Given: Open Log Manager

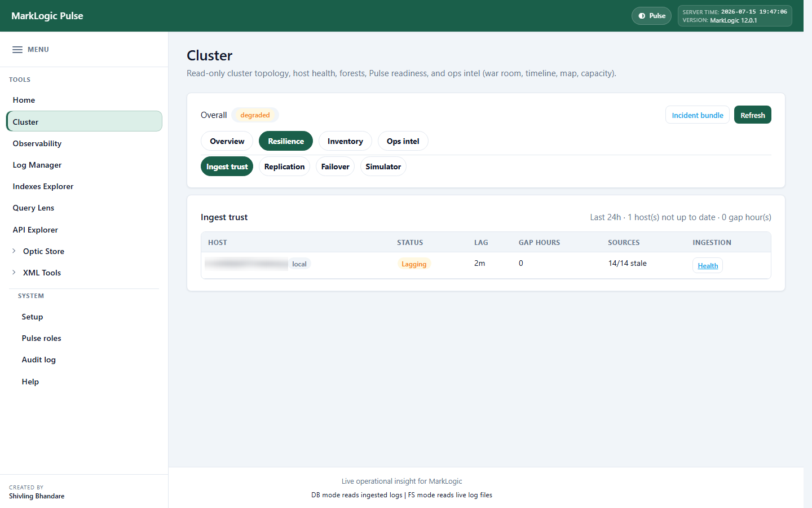Looking at the screenshot, I should pos(84,165).
